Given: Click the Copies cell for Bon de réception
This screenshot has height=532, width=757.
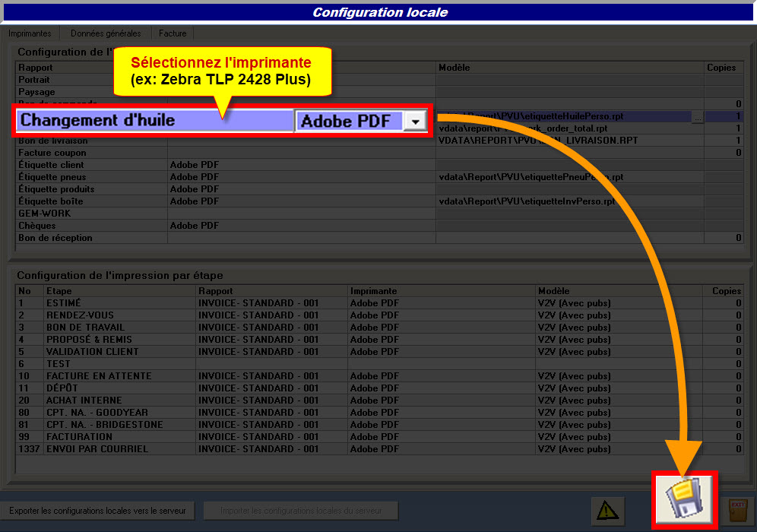Looking at the screenshot, I should [x=724, y=238].
